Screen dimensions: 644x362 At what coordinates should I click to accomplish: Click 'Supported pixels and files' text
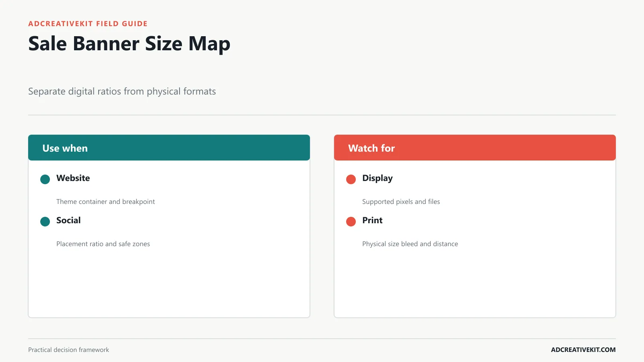coord(401,202)
